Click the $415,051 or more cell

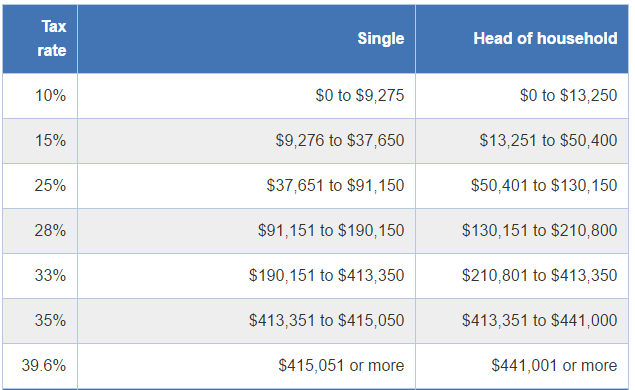246,366
